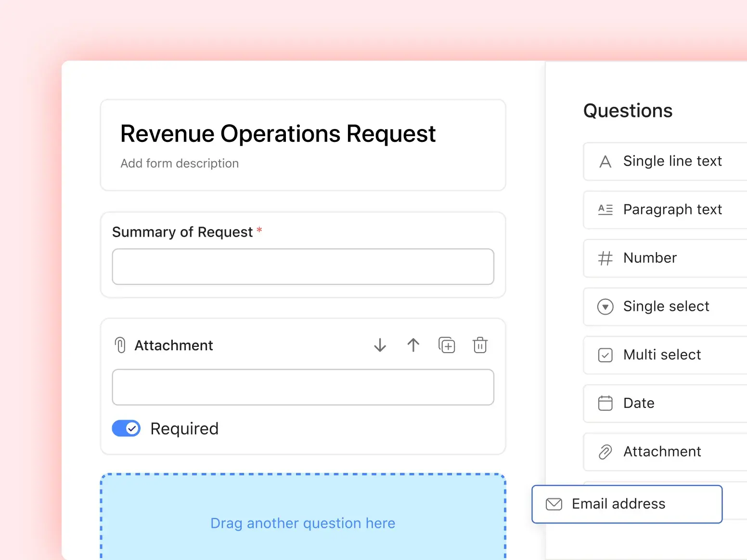Add a Single line text question
Viewport: 747px width, 560px height.
[665, 162]
